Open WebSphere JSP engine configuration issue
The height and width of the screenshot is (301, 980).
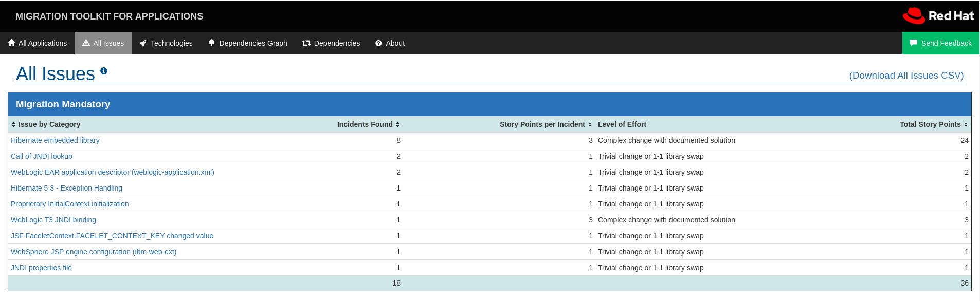pyautogui.click(x=94, y=252)
